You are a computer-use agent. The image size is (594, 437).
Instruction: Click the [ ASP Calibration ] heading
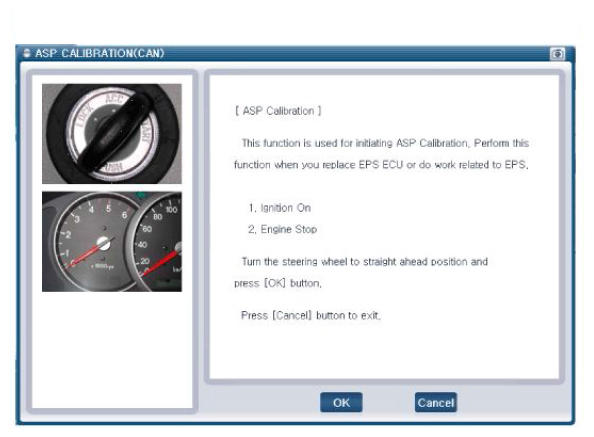278,111
